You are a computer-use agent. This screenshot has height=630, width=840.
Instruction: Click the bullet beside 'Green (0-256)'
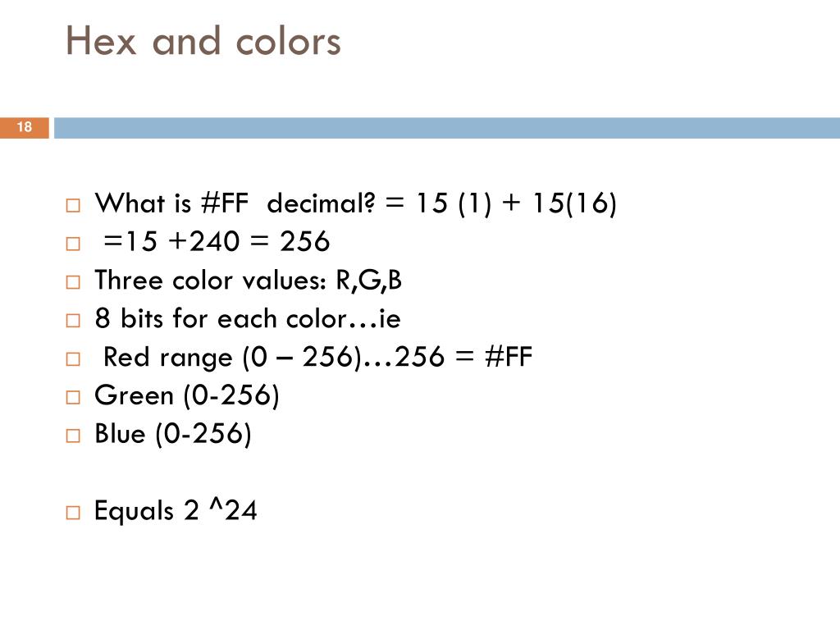(x=73, y=398)
